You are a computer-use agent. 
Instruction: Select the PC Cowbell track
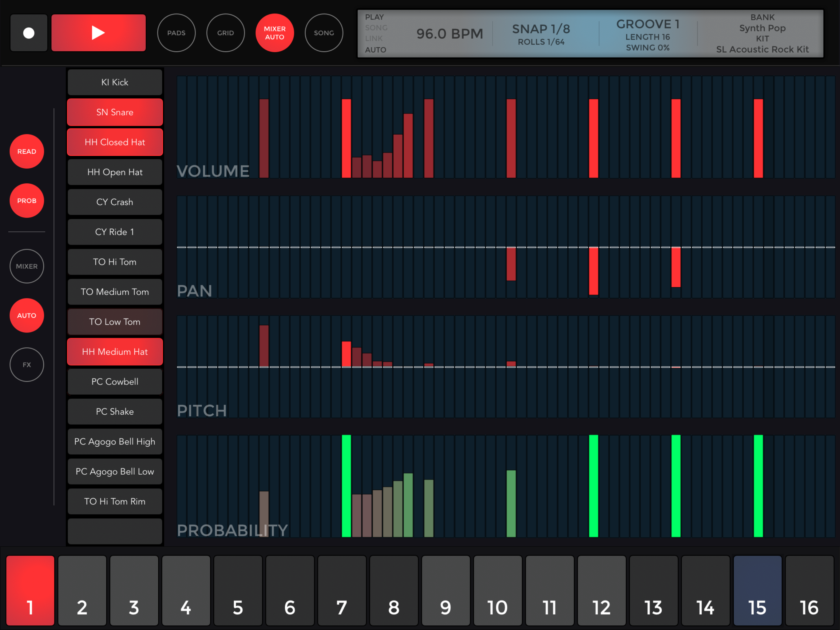tap(115, 381)
